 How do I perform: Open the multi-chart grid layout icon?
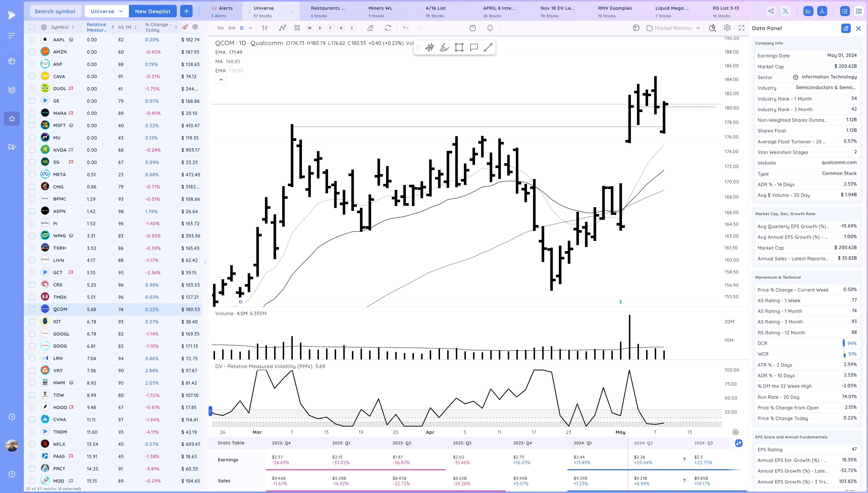[297, 28]
